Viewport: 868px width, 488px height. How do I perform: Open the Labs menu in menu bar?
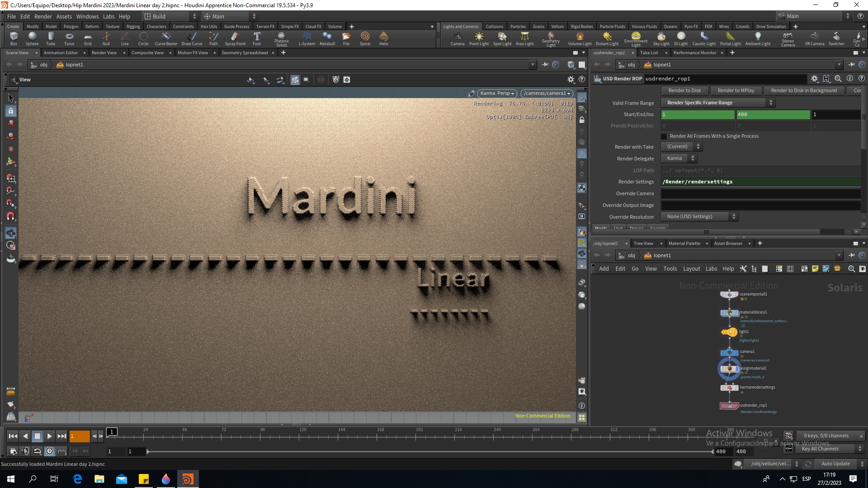point(108,16)
